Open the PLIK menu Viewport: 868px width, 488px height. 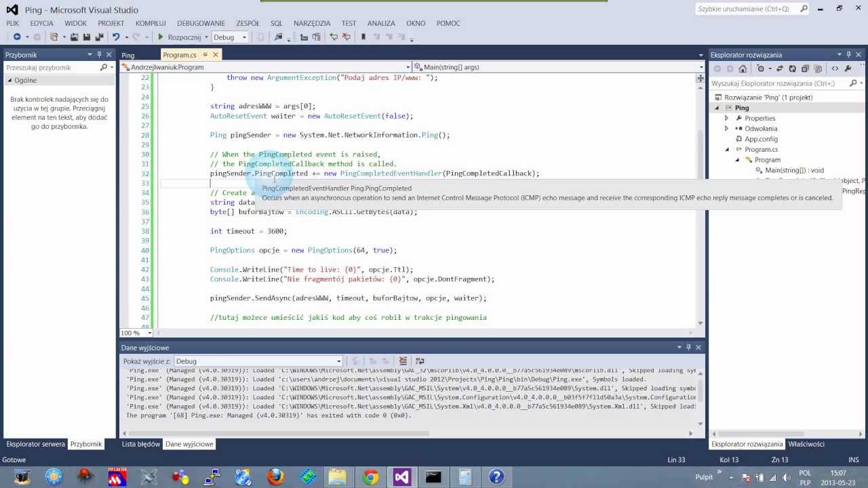pyautogui.click(x=13, y=23)
